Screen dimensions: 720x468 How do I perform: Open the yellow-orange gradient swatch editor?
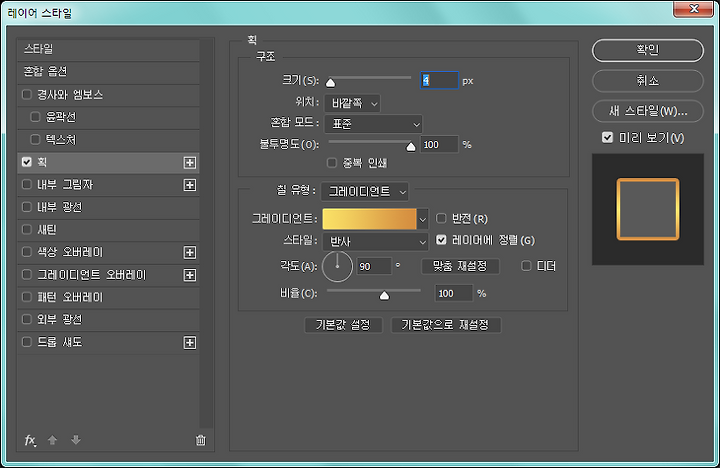point(370,219)
